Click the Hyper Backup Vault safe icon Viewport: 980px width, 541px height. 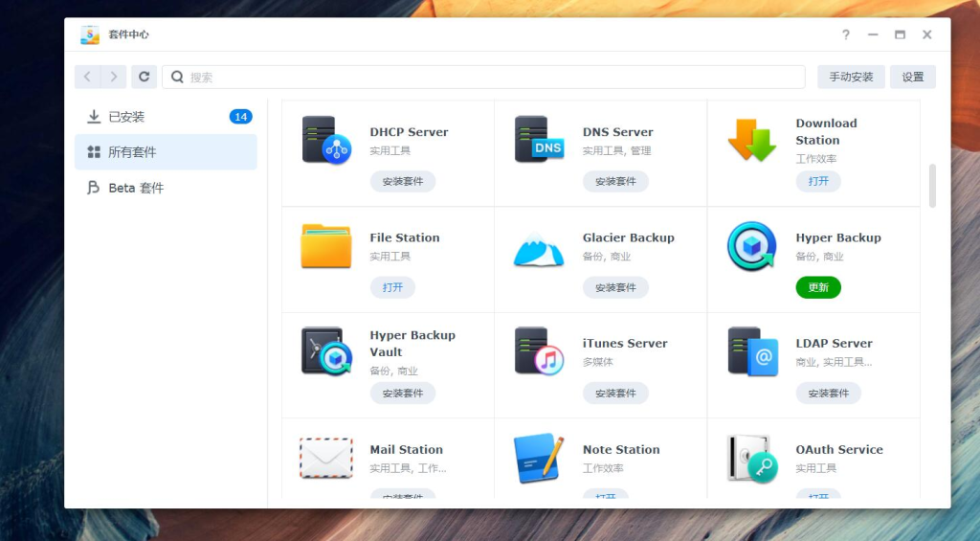pyautogui.click(x=326, y=350)
